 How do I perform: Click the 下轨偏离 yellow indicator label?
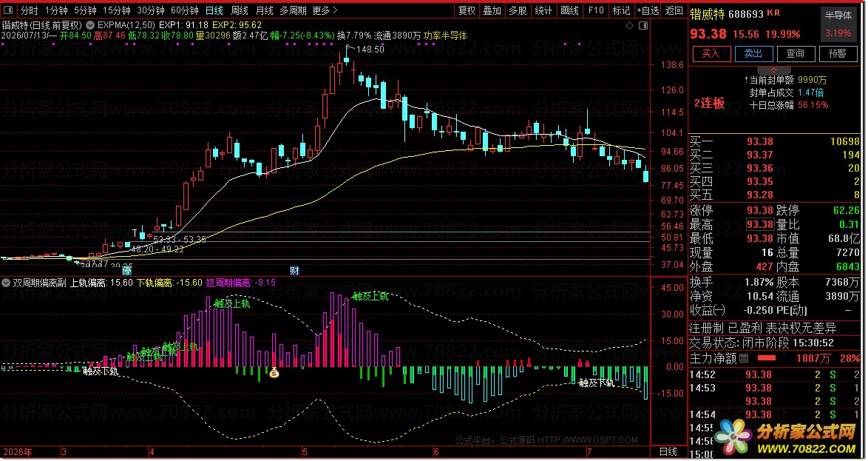pos(170,283)
